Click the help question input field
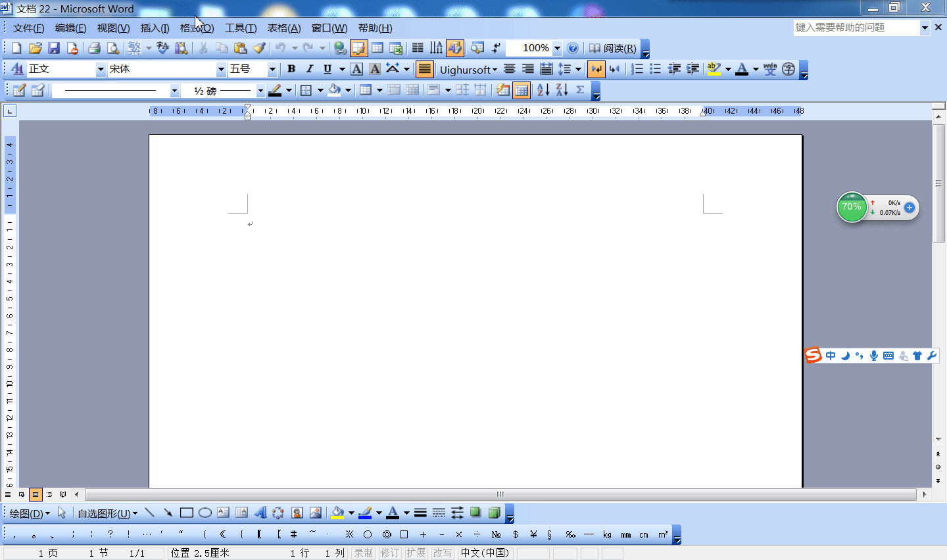The width and height of the screenshot is (947, 560). pyautogui.click(x=857, y=28)
